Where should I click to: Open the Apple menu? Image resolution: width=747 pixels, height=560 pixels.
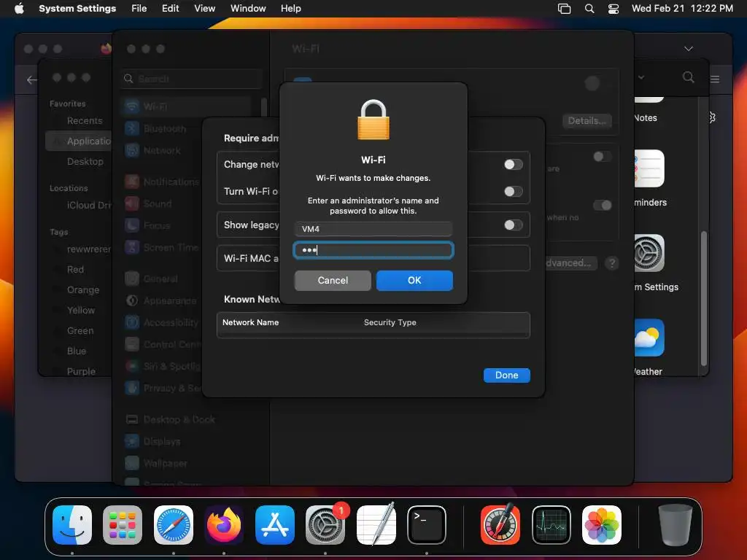pyautogui.click(x=19, y=9)
